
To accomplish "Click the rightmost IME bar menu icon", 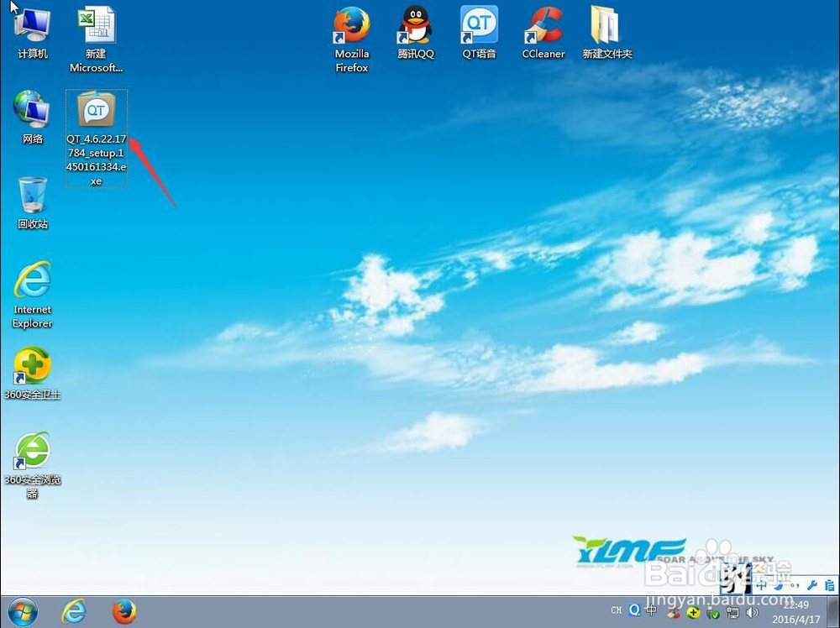I will tap(829, 585).
